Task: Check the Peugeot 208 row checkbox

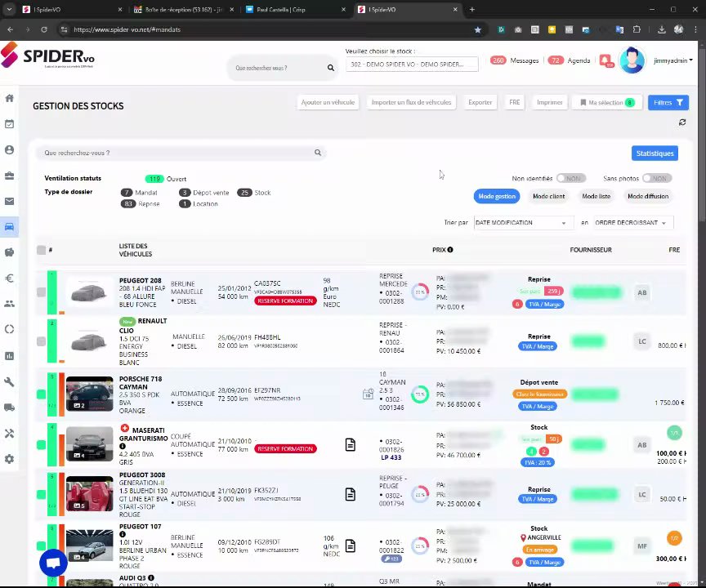Action: (41, 292)
